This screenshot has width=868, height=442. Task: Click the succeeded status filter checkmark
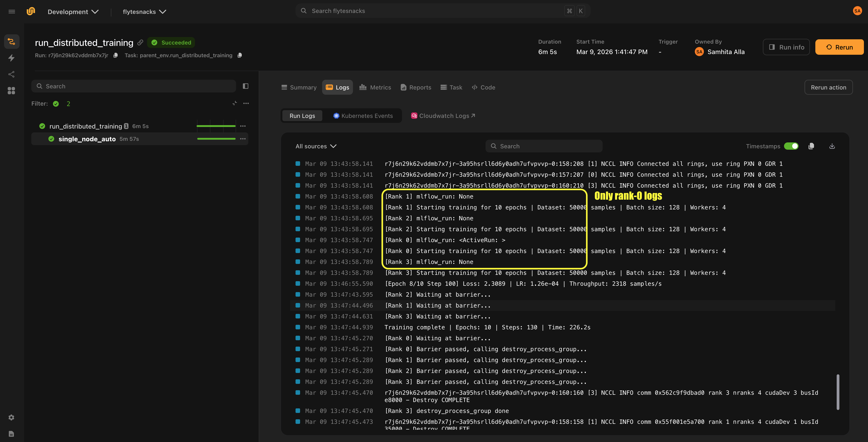click(x=56, y=104)
